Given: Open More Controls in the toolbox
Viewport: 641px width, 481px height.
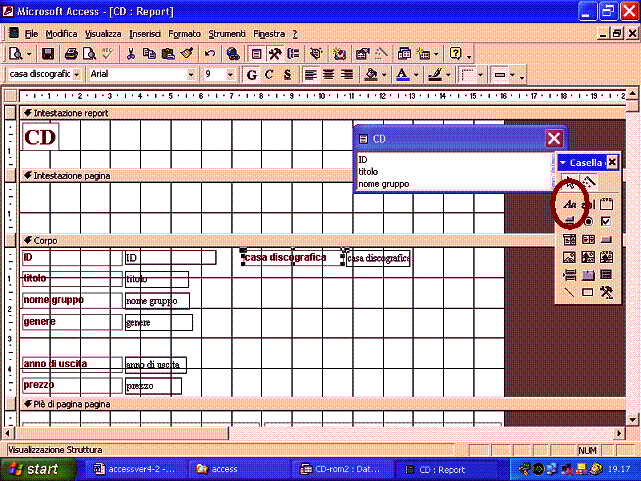Looking at the screenshot, I should (607, 292).
